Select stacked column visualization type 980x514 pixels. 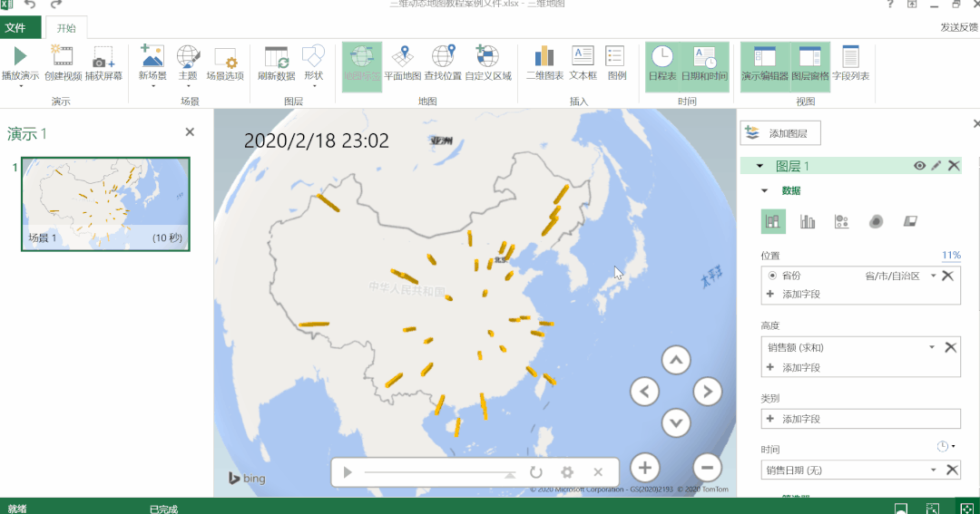pos(773,221)
